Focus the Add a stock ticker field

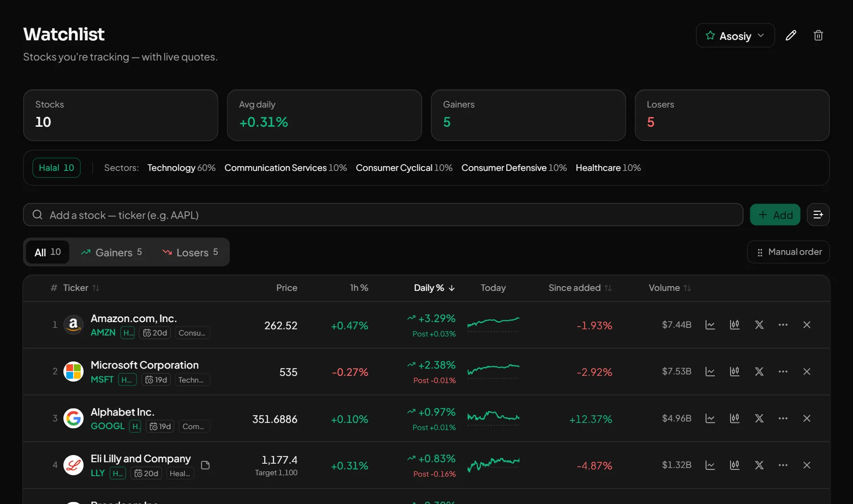383,215
